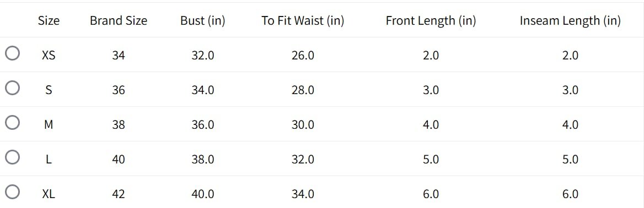Click waist value 26.0 in XS row

[x=303, y=55]
